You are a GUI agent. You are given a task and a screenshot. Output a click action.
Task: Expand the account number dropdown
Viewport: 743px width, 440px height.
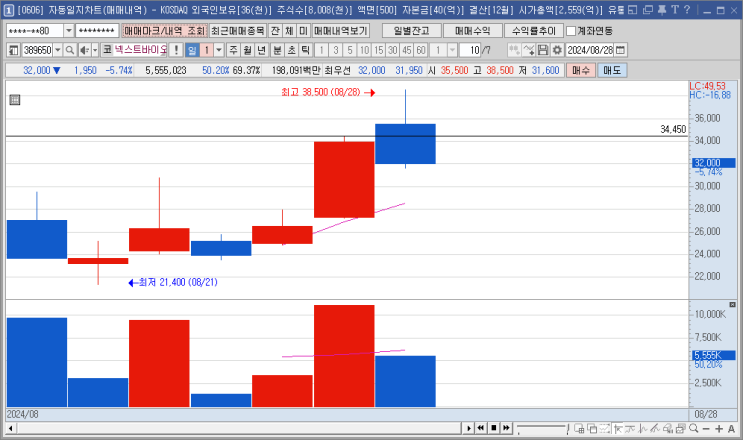(x=69, y=31)
